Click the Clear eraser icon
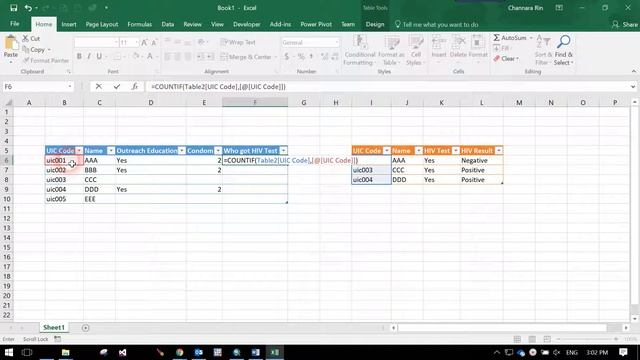Screen dimensions: 640x360 [x=496, y=59]
